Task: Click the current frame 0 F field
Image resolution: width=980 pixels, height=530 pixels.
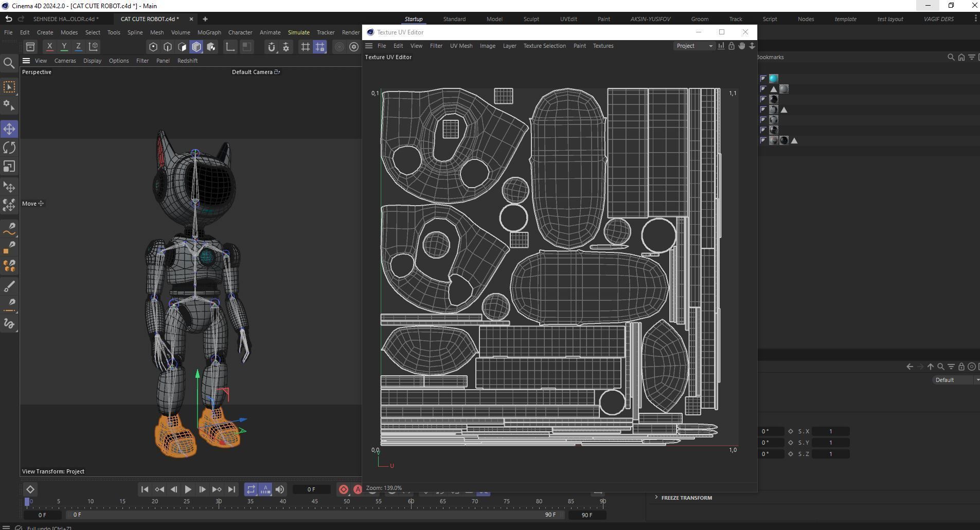Action: pyautogui.click(x=311, y=489)
